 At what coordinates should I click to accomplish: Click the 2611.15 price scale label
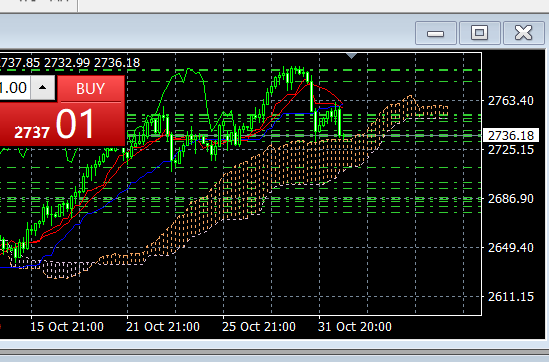click(x=510, y=297)
